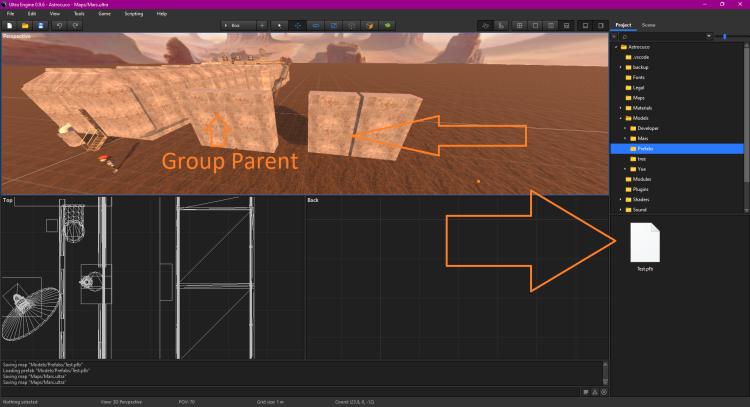Click the plus button beside Box
Image resolution: width=750 pixels, height=407 pixels.
[x=262, y=24]
